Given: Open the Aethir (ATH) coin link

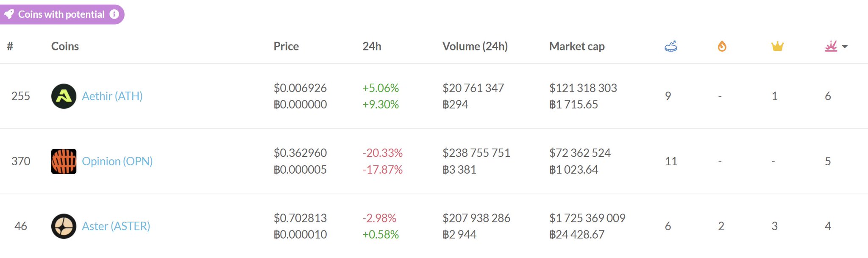Looking at the screenshot, I should click(x=112, y=96).
